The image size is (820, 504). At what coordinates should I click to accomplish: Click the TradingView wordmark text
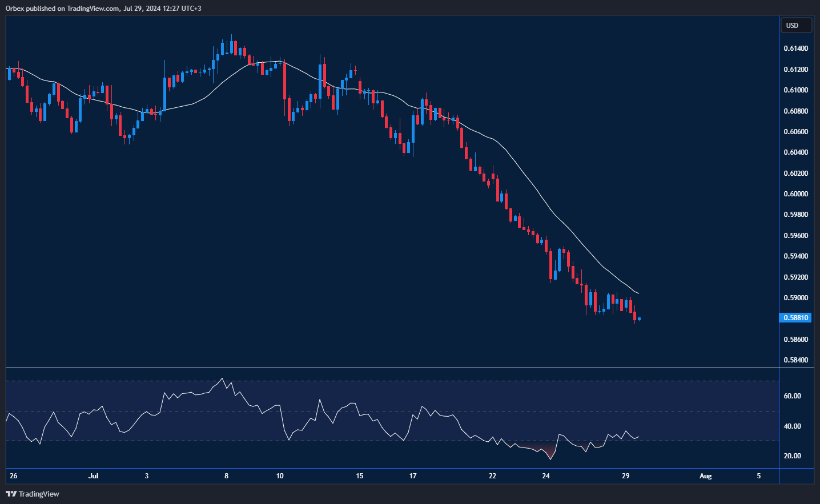click(39, 494)
